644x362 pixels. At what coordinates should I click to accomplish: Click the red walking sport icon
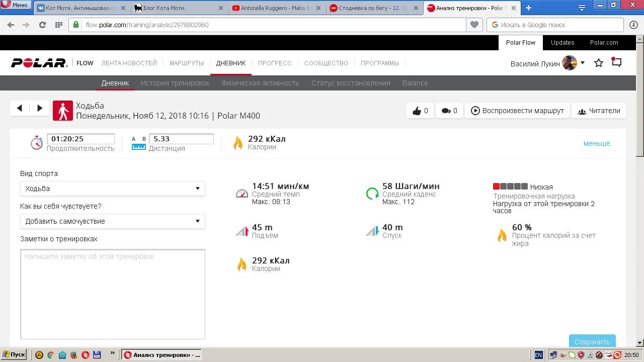point(63,111)
